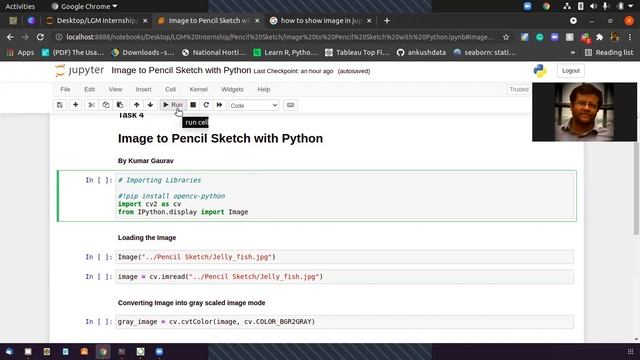Screen dimensions: 640x360
Task: Cut selected cells with scissors icon
Action: 91,105
